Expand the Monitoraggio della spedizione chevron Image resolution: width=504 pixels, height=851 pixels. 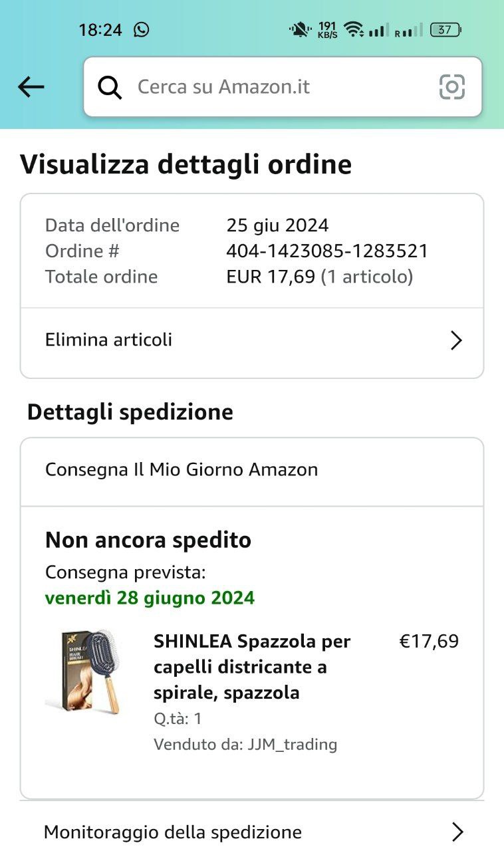[457, 832]
